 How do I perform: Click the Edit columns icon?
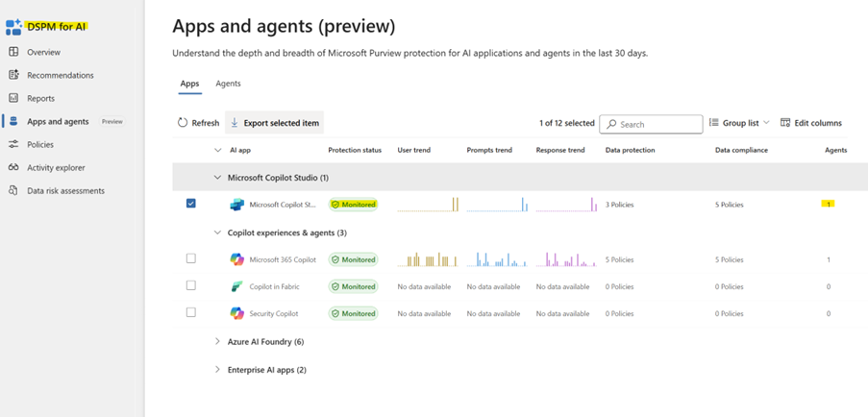pyautogui.click(x=785, y=123)
